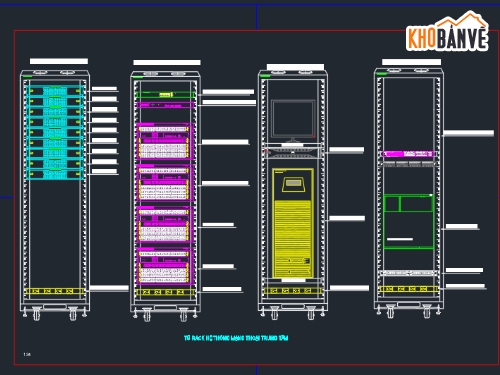This screenshot has height=375, width=500.
Task: Click the cyan drawing title text
Action: click(x=236, y=338)
